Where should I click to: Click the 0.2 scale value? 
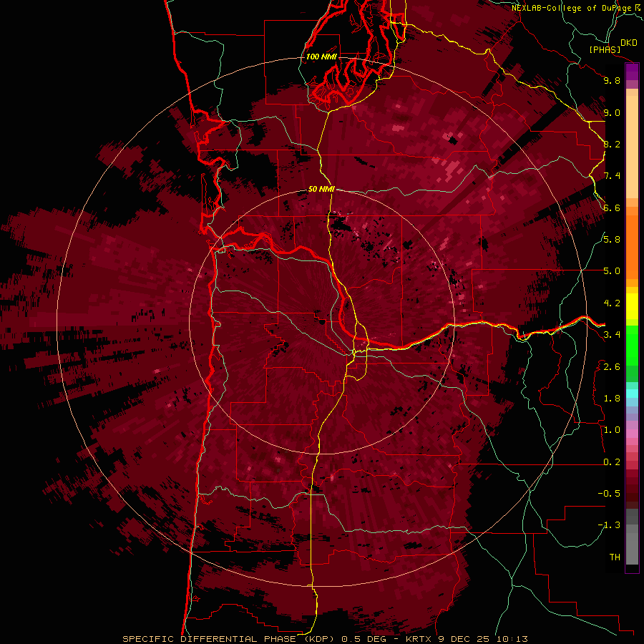612,462
